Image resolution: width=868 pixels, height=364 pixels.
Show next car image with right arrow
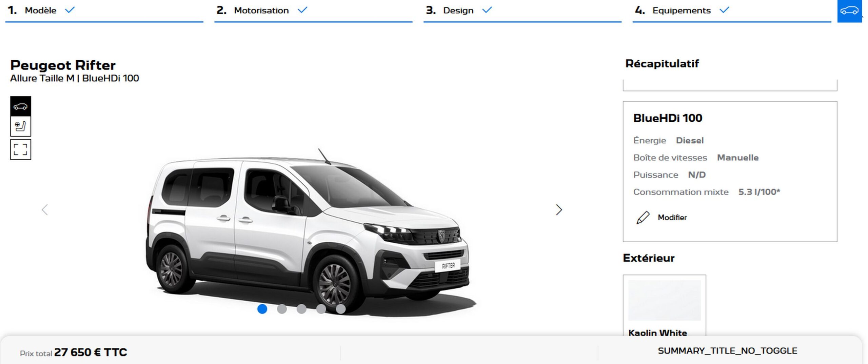pos(559,210)
